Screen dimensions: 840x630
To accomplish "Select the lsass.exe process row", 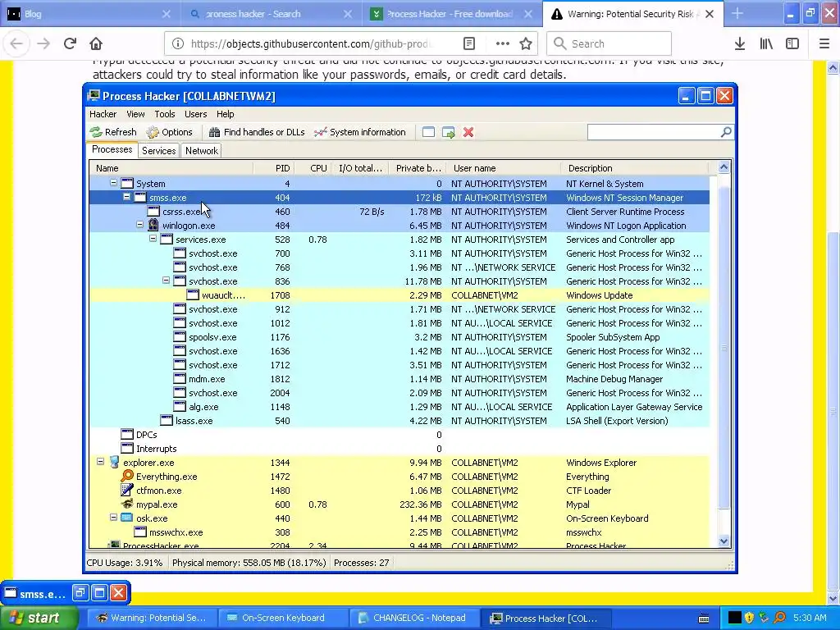I will tap(399, 421).
